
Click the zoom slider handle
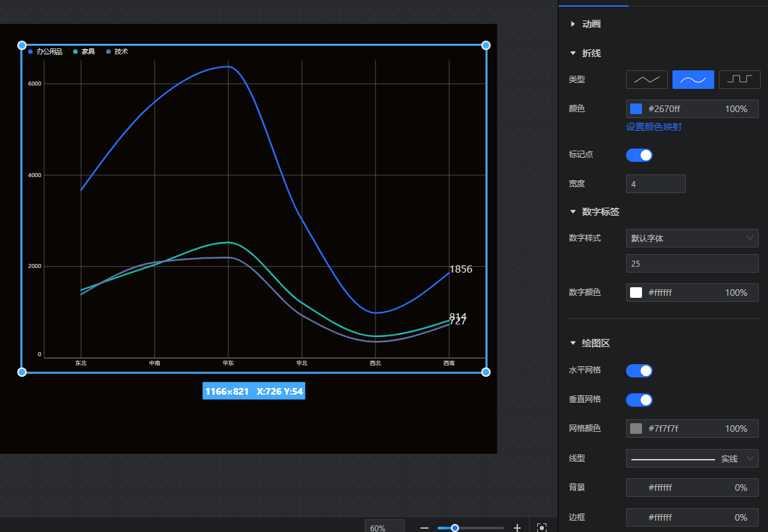(x=455, y=528)
